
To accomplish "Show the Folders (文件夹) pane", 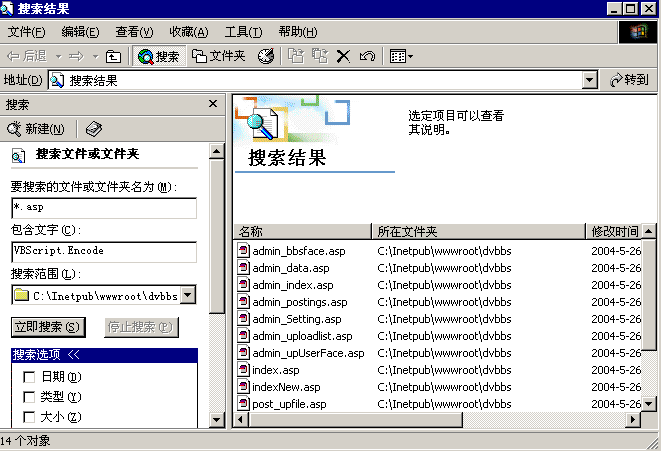I will (218, 56).
